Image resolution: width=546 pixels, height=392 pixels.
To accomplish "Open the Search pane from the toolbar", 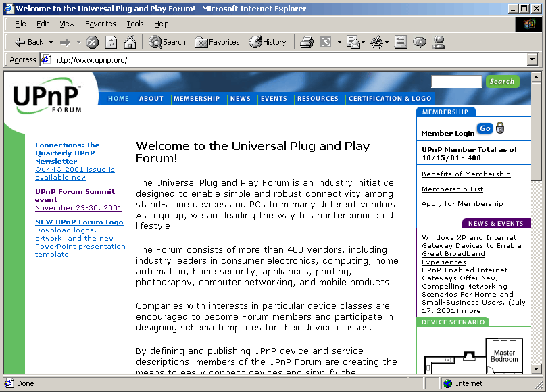I will tap(167, 42).
